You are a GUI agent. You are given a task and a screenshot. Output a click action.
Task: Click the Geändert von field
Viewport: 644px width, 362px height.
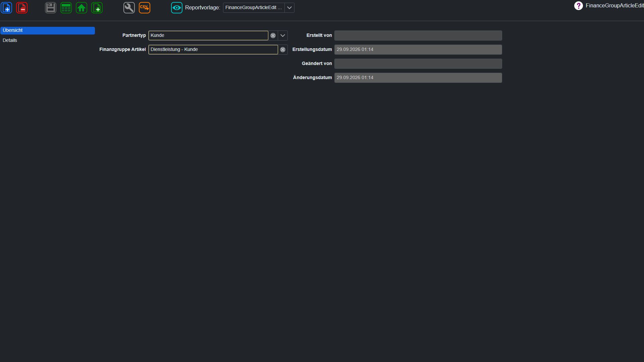tap(418, 64)
